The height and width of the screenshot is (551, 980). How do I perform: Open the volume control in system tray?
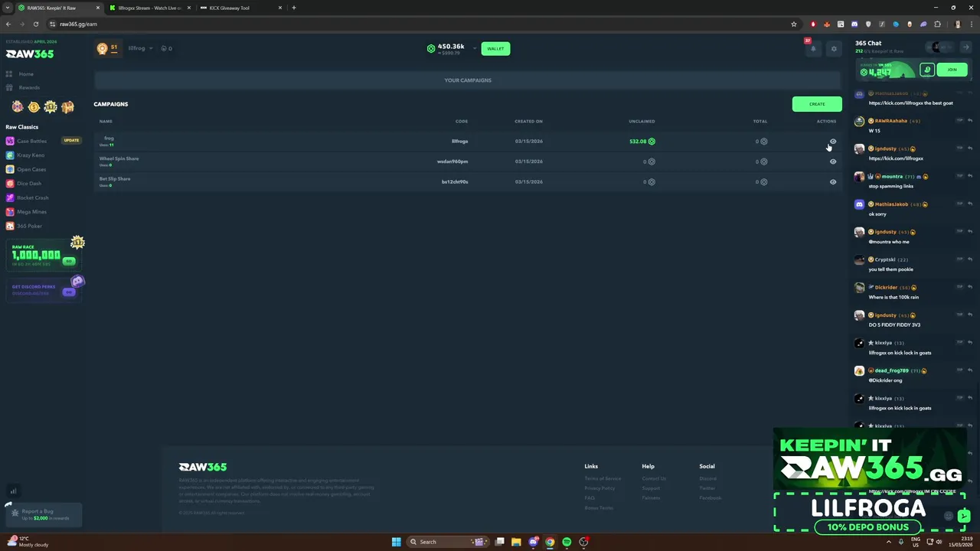pyautogui.click(x=939, y=542)
